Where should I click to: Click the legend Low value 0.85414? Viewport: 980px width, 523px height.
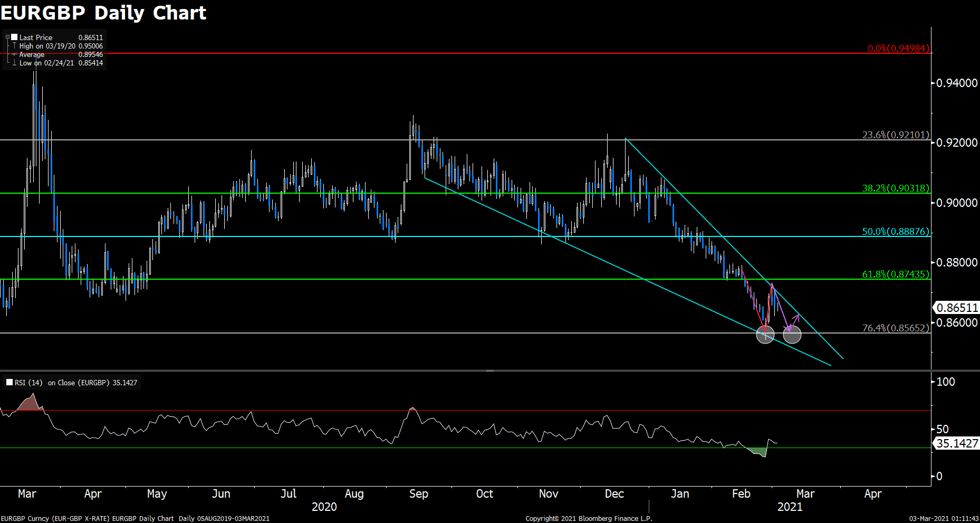[x=91, y=63]
